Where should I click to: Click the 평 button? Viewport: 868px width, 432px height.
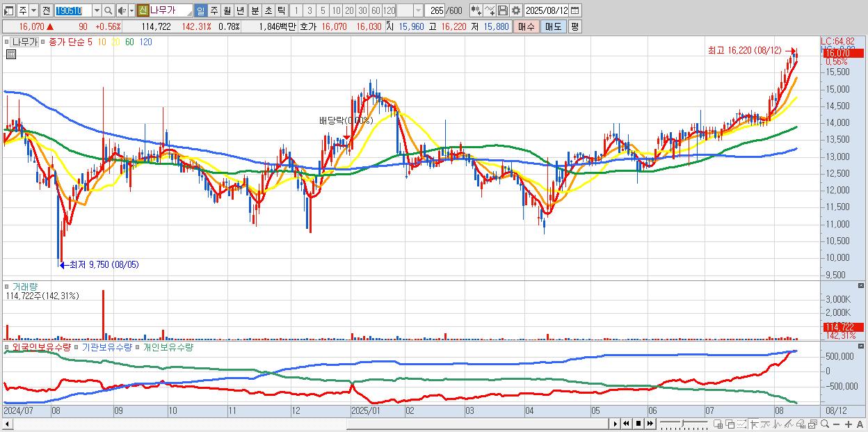pyautogui.click(x=574, y=26)
